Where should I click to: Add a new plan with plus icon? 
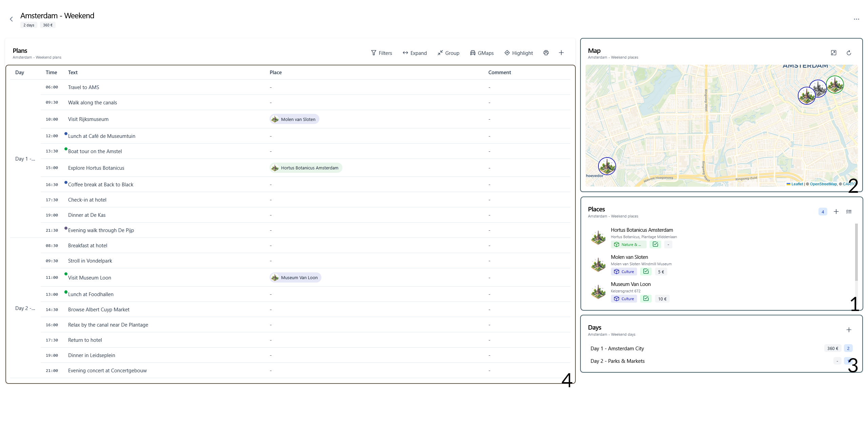pyautogui.click(x=561, y=53)
